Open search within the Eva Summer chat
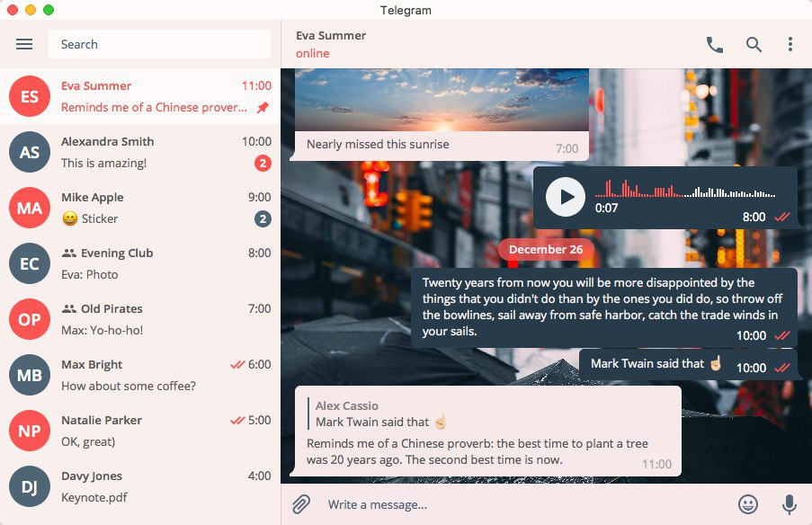812x525 pixels. 754,43
